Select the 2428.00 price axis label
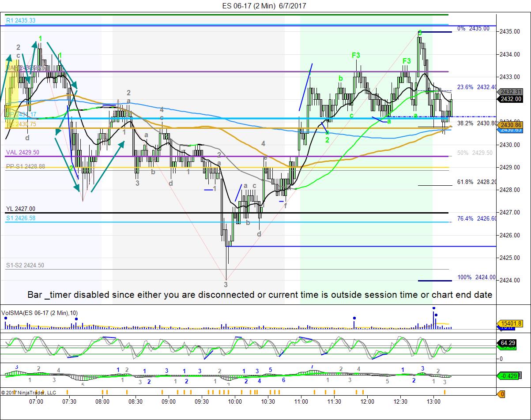This screenshot has width=531, height=420. pyautogui.click(x=510, y=190)
